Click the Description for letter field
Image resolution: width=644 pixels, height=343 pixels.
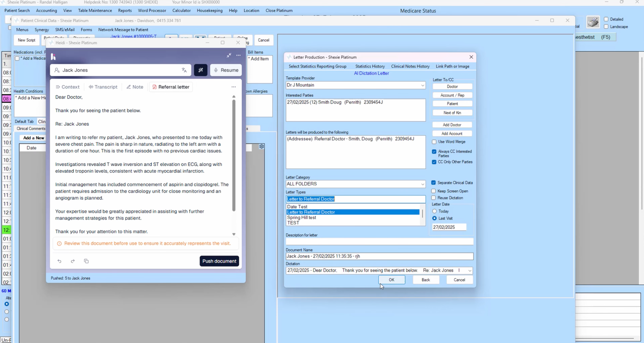379,241
